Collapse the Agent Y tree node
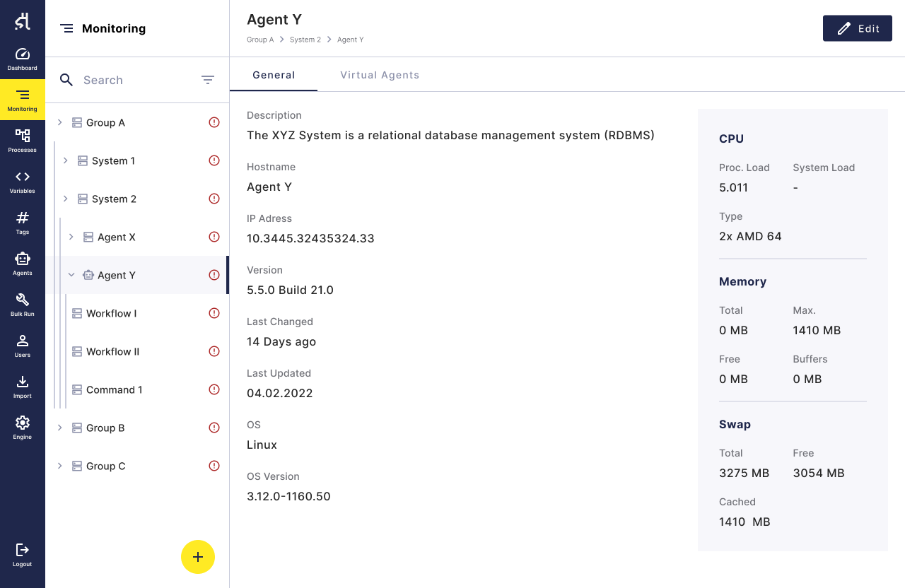This screenshot has height=588, width=905. coord(71,275)
